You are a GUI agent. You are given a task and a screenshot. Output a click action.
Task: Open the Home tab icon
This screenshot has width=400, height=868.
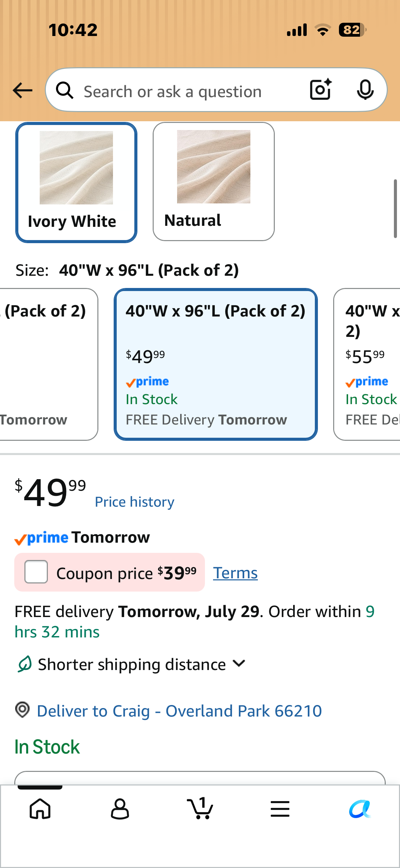pos(40,809)
